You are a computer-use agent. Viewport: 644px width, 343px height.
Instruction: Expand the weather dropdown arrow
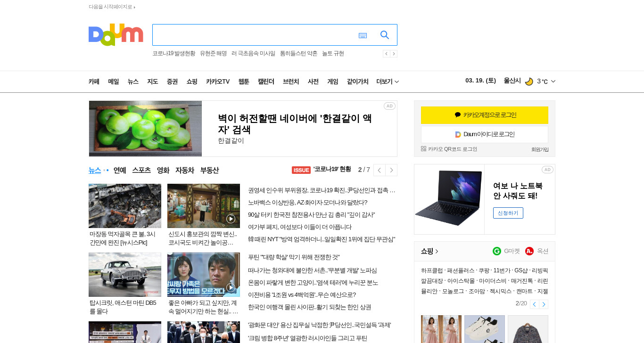tap(553, 82)
